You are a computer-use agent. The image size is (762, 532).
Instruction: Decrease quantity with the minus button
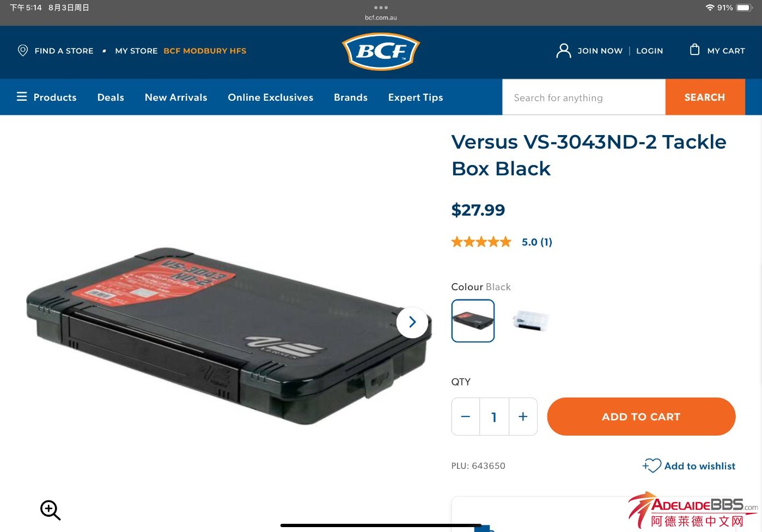(x=465, y=417)
